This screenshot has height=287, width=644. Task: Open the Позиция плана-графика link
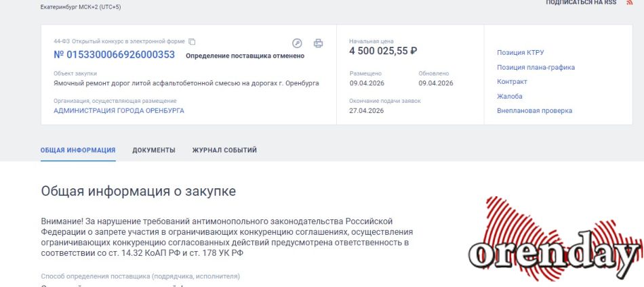pyautogui.click(x=536, y=68)
